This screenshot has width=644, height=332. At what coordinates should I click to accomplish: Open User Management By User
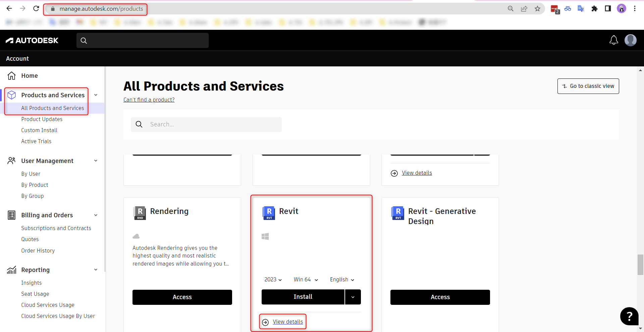[31, 174]
